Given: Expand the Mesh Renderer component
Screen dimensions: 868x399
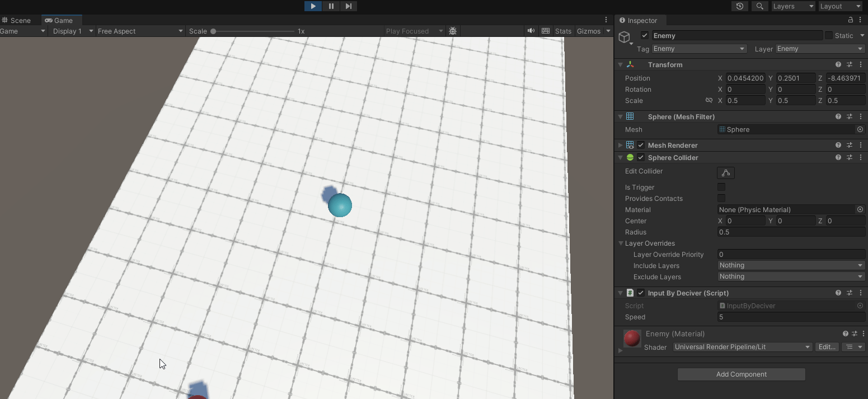Looking at the screenshot, I should tap(621, 145).
